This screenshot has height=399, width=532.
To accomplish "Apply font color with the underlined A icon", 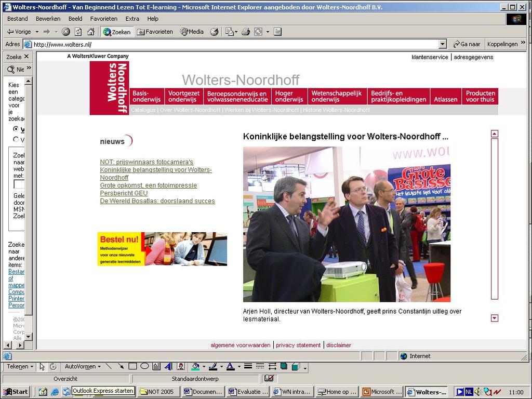I will pos(231,366).
